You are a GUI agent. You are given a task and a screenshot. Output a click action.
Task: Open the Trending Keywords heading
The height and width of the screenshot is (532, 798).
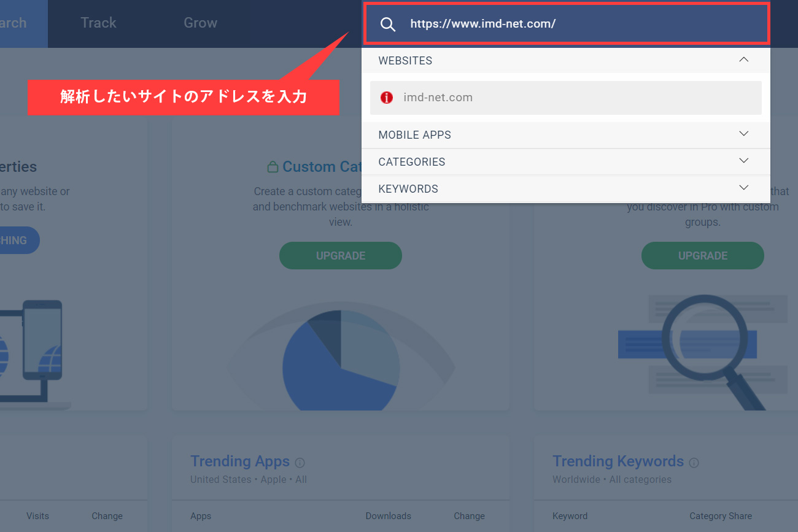coord(618,461)
